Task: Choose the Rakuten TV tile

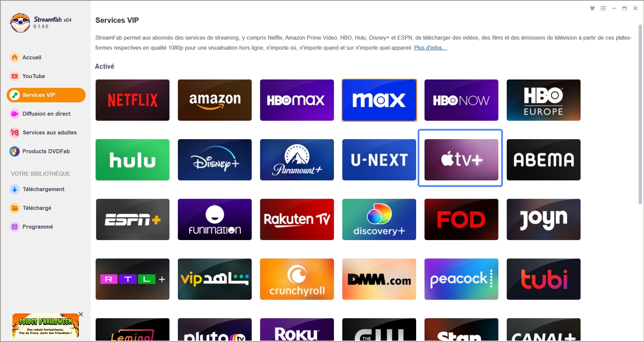Action: tap(297, 219)
